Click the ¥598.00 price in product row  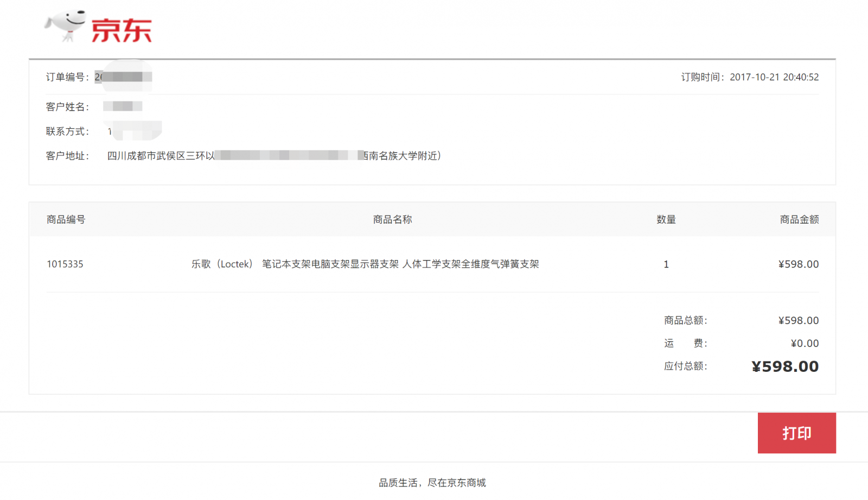[x=799, y=264]
